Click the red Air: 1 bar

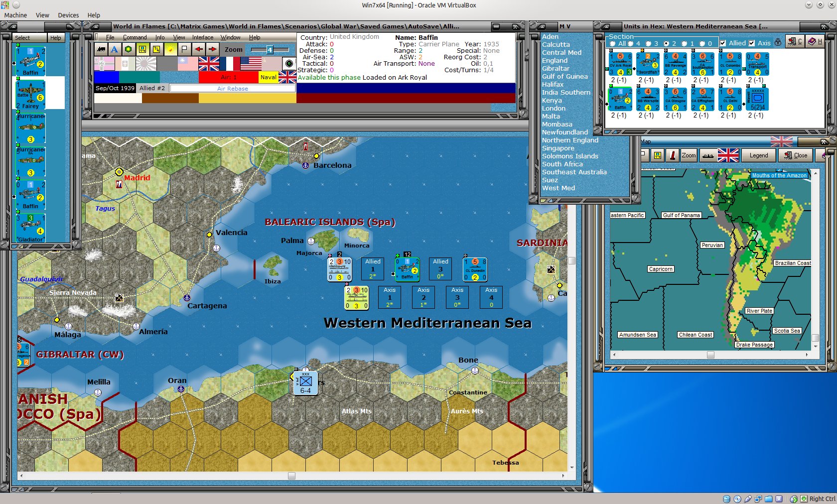(229, 77)
